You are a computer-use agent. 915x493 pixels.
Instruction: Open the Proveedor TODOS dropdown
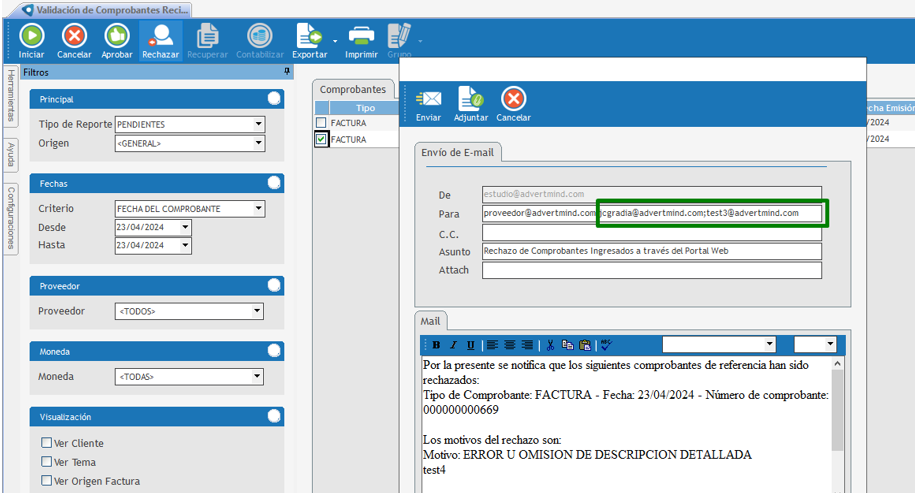coord(257,311)
